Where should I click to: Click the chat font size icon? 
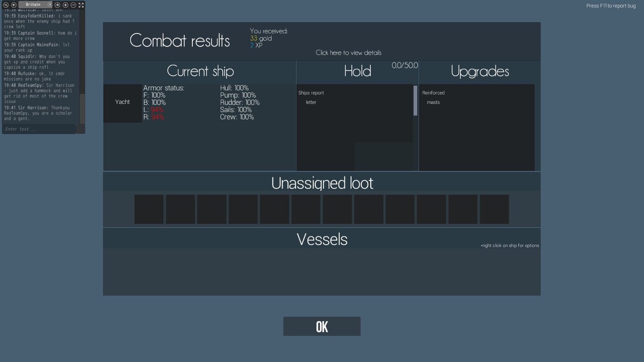[x=6, y=5]
